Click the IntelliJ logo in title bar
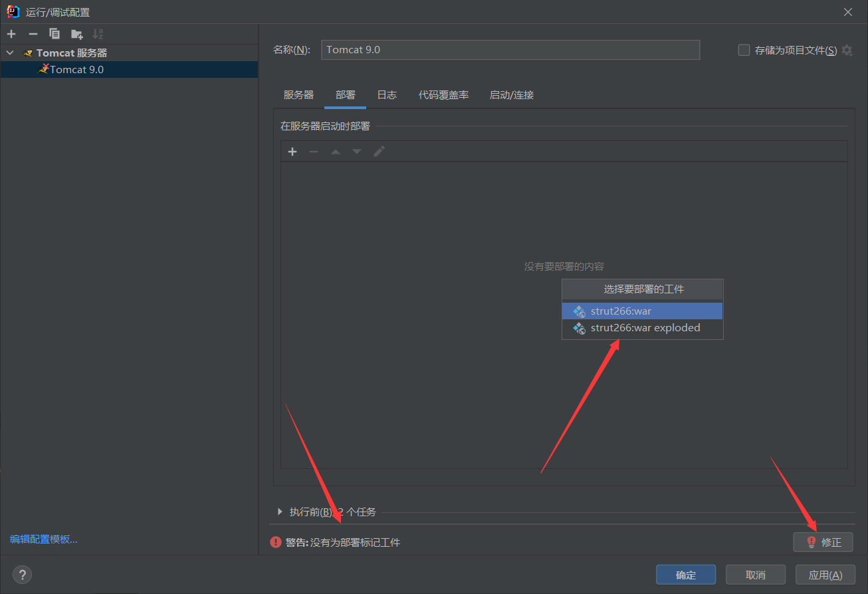 (13, 12)
